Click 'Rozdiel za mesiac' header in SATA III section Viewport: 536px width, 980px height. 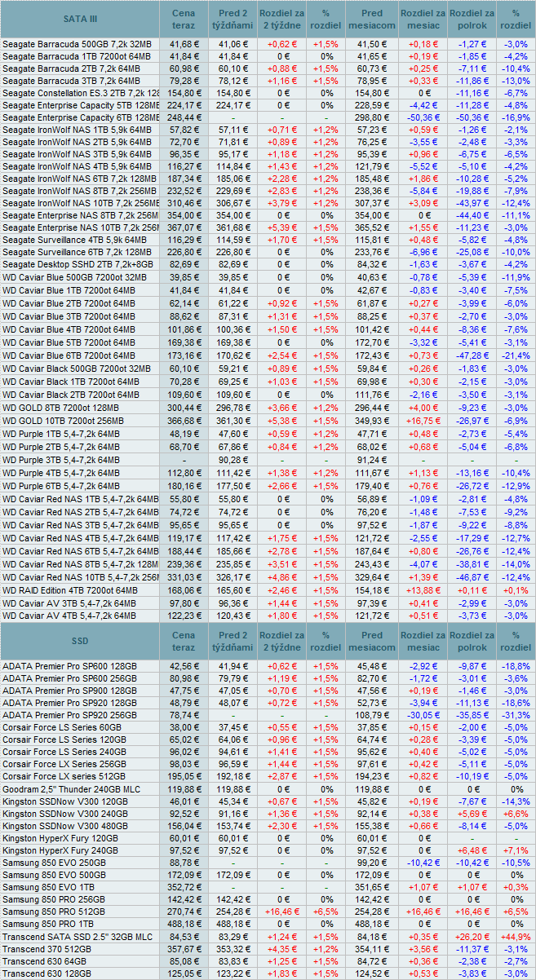(423, 19)
